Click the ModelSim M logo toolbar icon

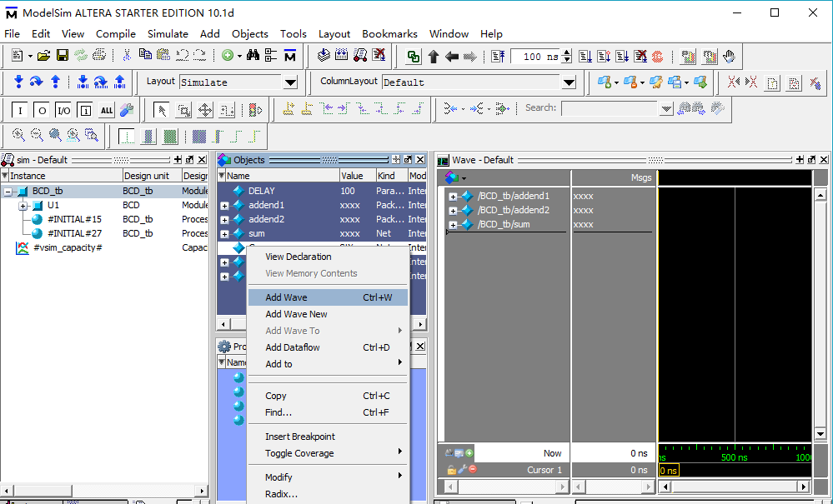[x=290, y=55]
